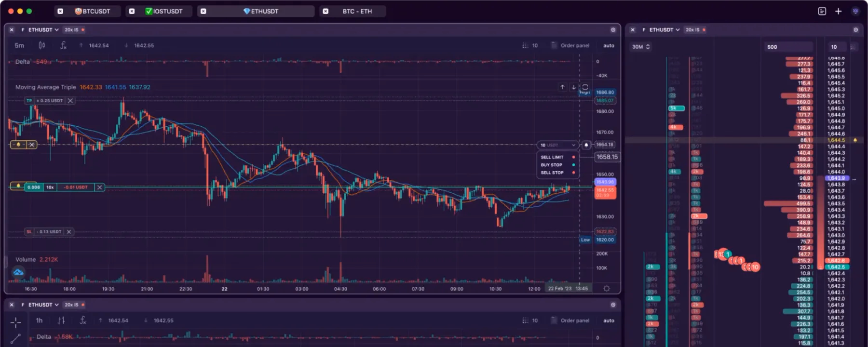This screenshot has height=347, width=868.
Task: Open the layout panel icon at top right
Action: 822,11
